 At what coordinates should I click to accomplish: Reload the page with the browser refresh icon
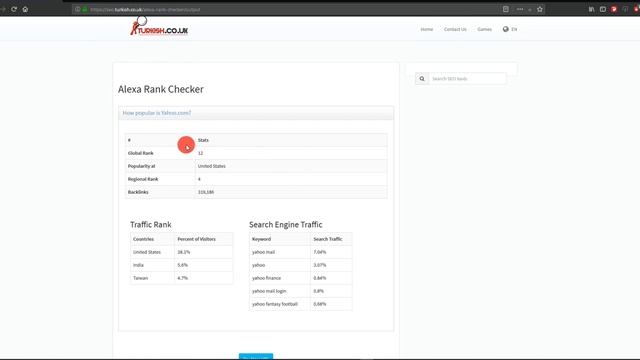pos(14,9)
